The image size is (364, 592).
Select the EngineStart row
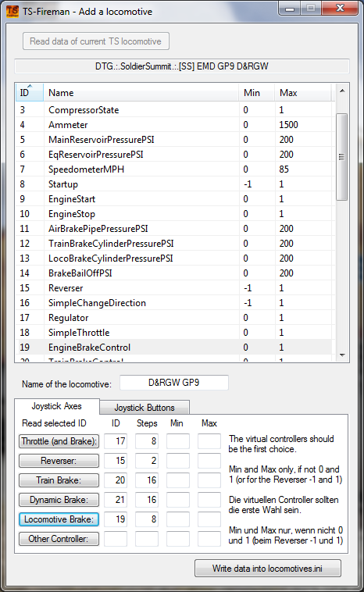tap(173, 199)
